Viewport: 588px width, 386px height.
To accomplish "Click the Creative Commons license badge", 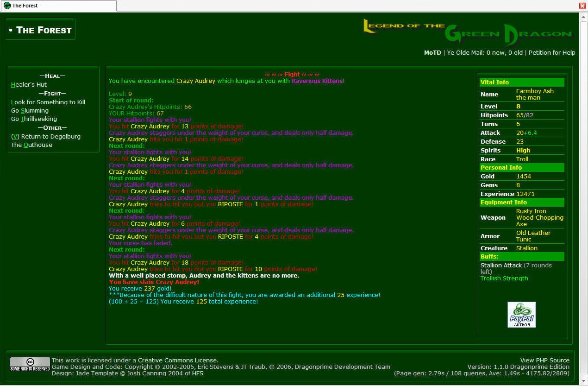I will (30, 364).
